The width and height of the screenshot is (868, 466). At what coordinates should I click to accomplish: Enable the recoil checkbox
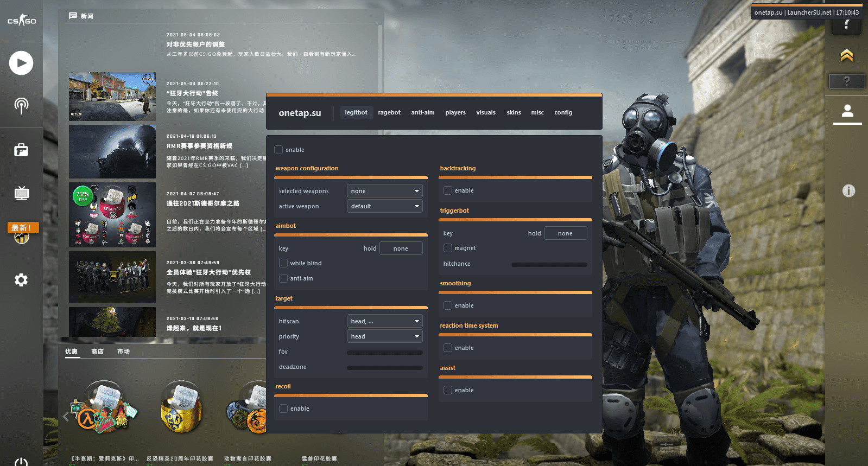tap(283, 408)
